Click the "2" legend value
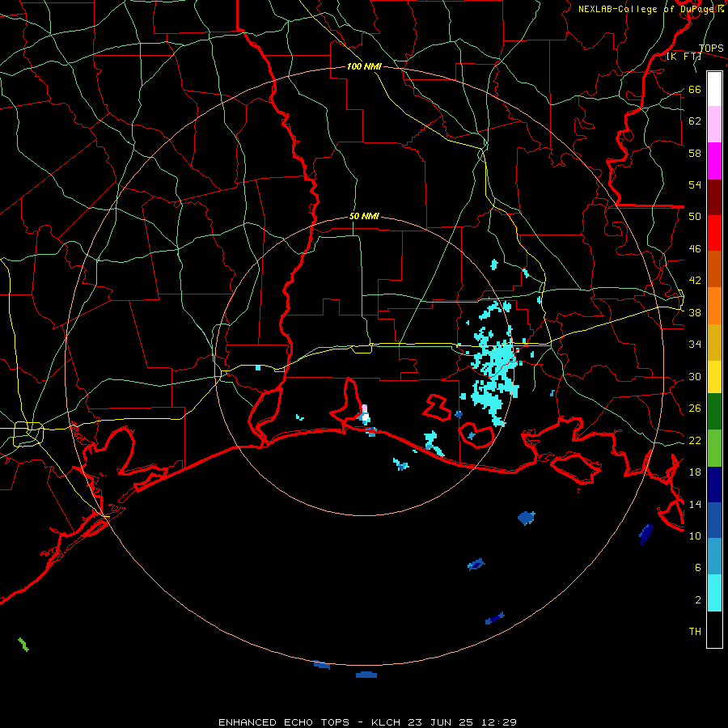 (x=698, y=600)
